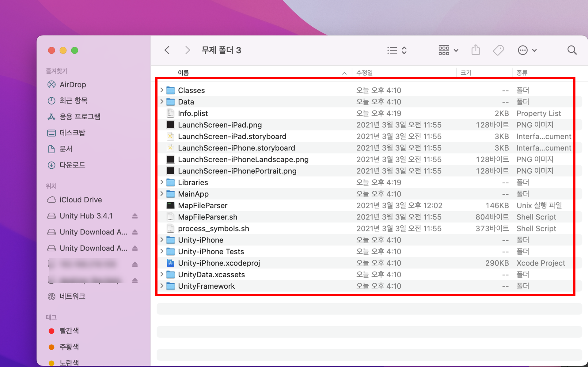Image resolution: width=588 pixels, height=367 pixels.
Task: Select the MapFileParser executable icon
Action: (x=170, y=205)
